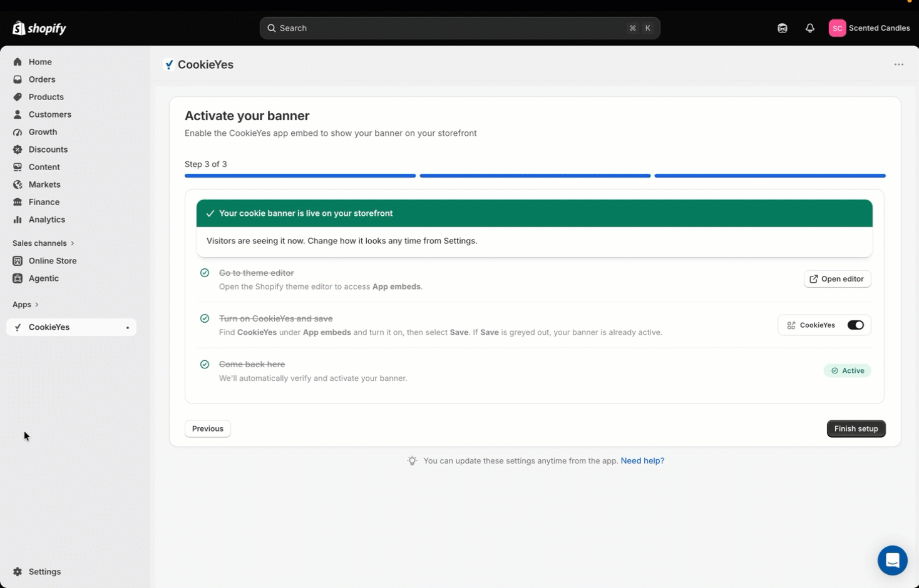Click the Home house icon
Screen dimensions: 919x588
point(18,62)
